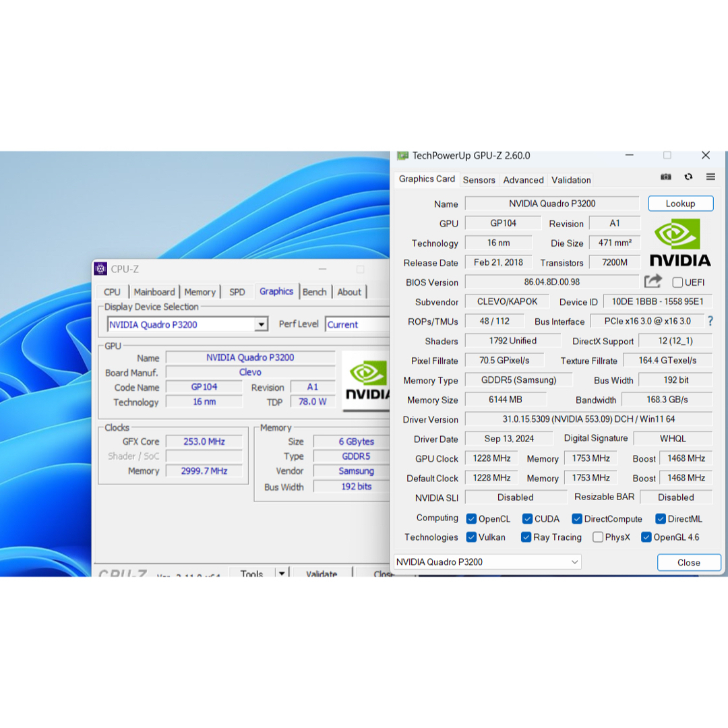Open the Perf Level dropdown in CPU-Z
This screenshot has height=728, width=728.
[x=357, y=324]
